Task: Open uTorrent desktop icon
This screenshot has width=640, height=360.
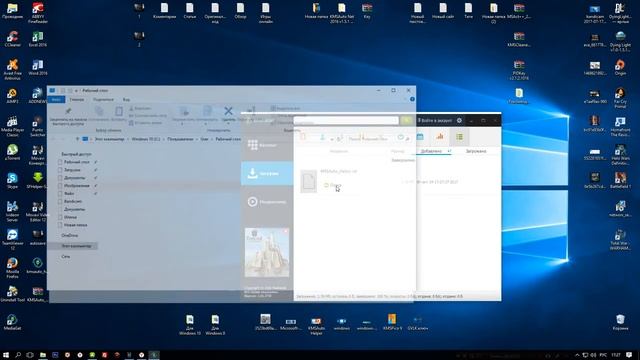Action: click(12, 152)
